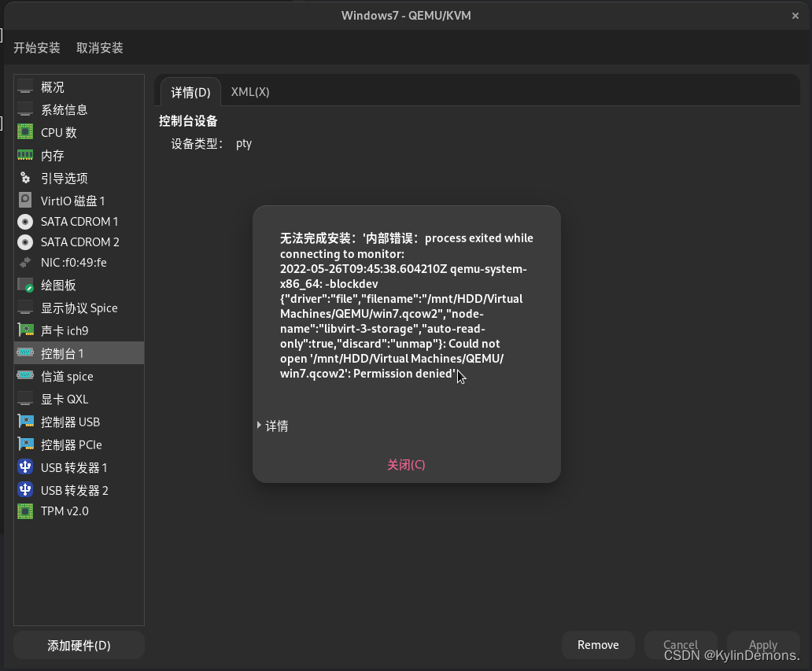
Task: Select the SATA CDROM 1 disc icon
Action: (25, 222)
